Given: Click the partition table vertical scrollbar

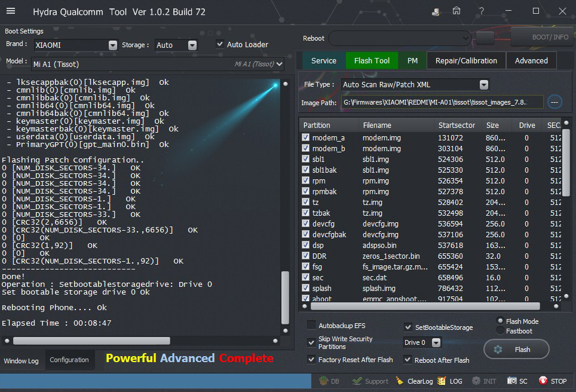Looking at the screenshot, I should [x=566, y=163].
